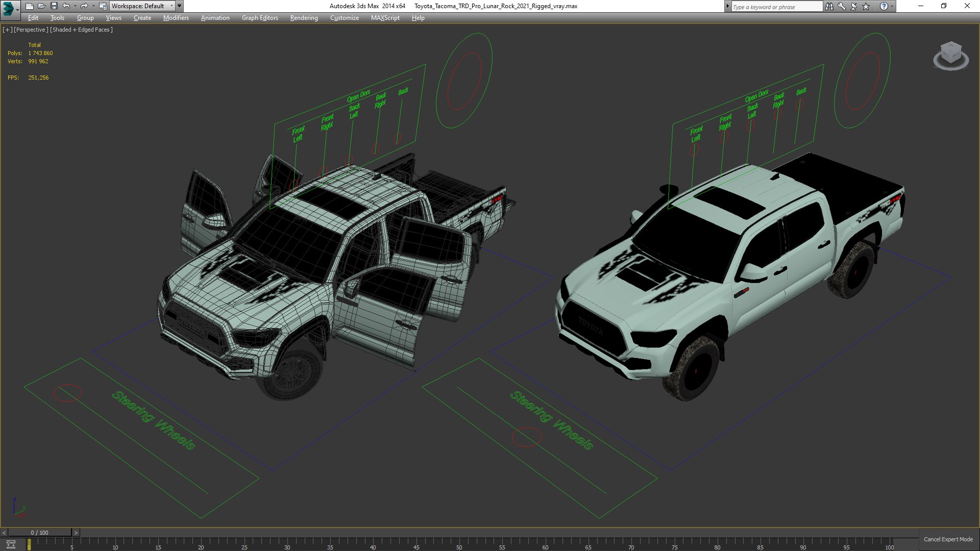Viewport: 980px width, 551px height.
Task: Click Cancel Expert Mode button
Action: tap(948, 539)
